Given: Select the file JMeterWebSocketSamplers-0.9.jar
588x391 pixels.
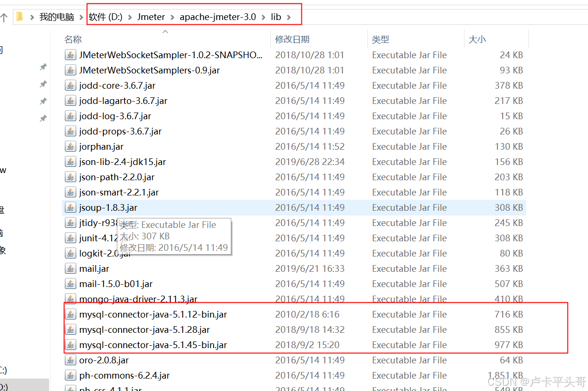Looking at the screenshot, I should [150, 70].
